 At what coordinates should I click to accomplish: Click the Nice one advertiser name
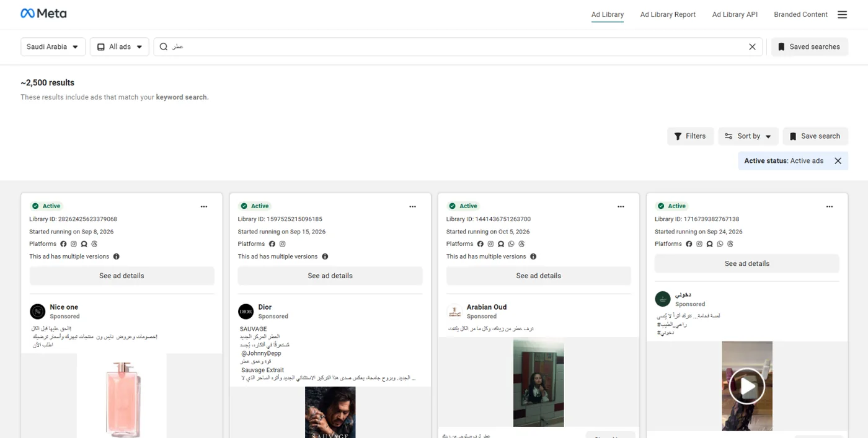[64, 307]
